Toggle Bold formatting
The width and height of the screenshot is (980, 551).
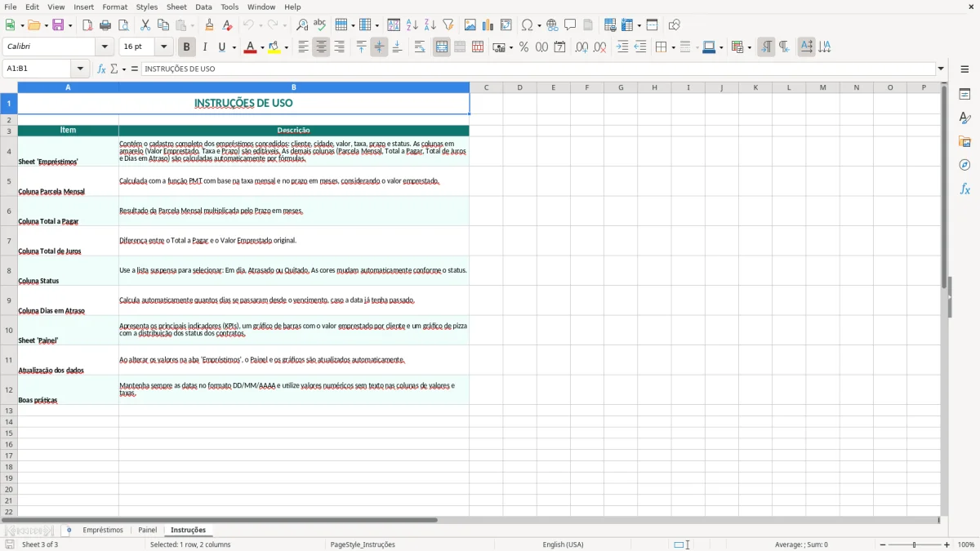coord(186,47)
